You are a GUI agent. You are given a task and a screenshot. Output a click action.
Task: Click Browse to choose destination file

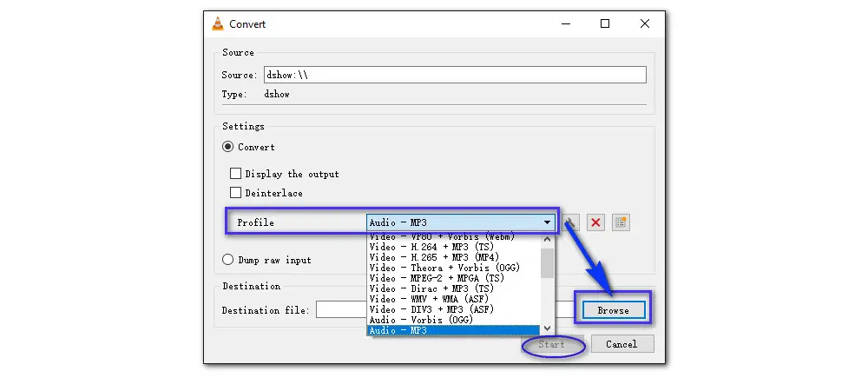tap(613, 311)
